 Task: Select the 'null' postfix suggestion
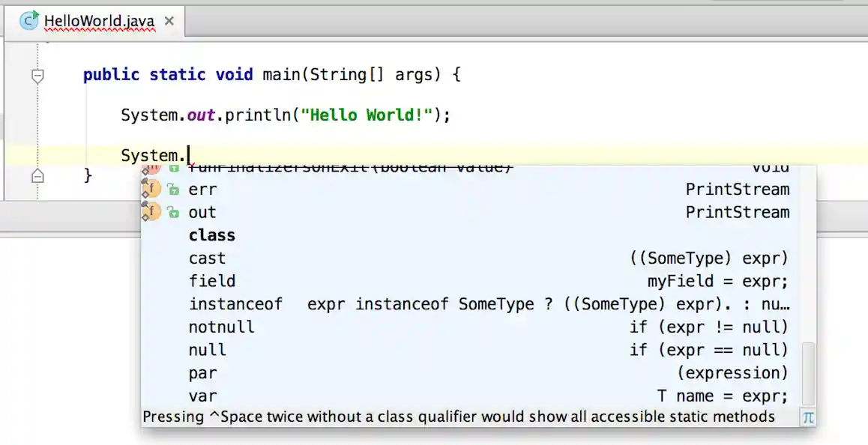(x=207, y=351)
